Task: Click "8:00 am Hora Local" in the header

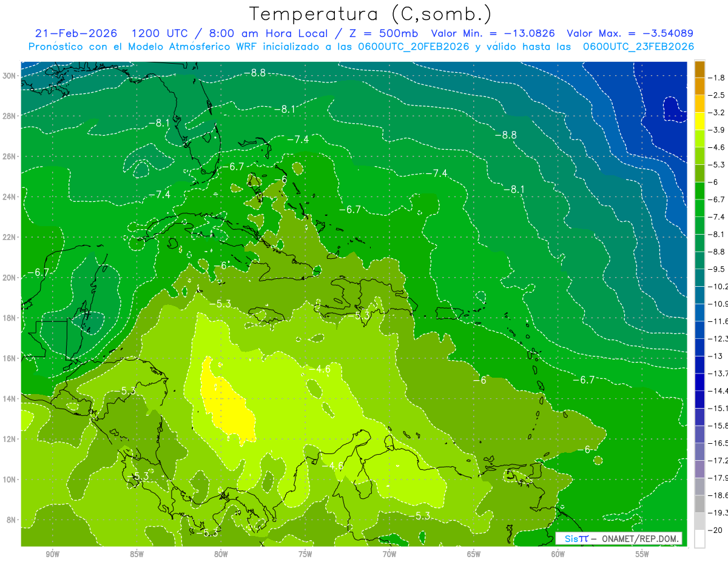Action: click(x=271, y=33)
